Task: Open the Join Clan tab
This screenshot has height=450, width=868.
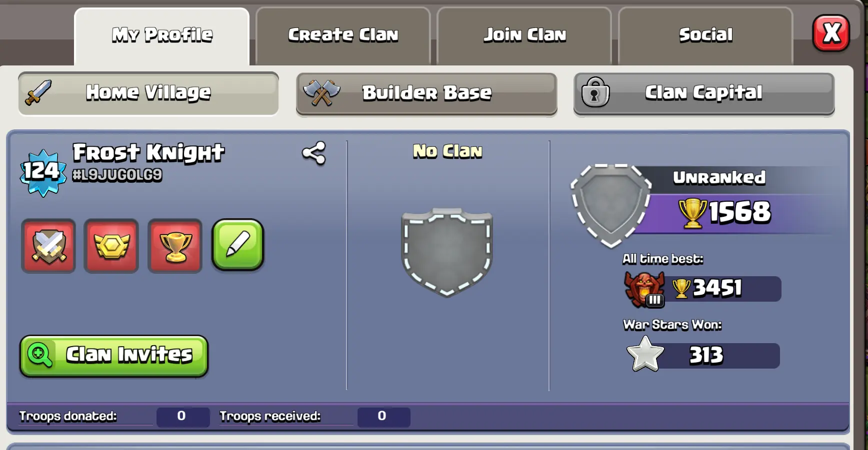Action: tap(524, 36)
